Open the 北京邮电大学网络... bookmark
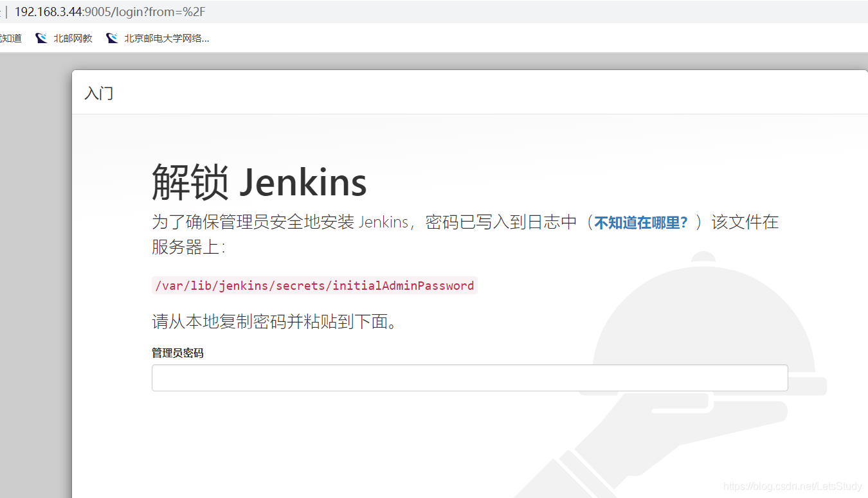868x498 pixels. coord(158,39)
